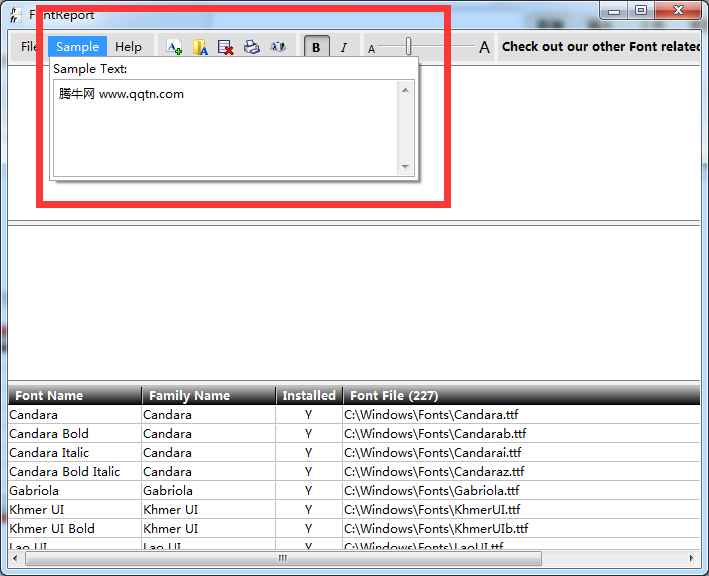The width and height of the screenshot is (709, 576).
Task: Adjust the font size slider handle
Action: point(409,46)
